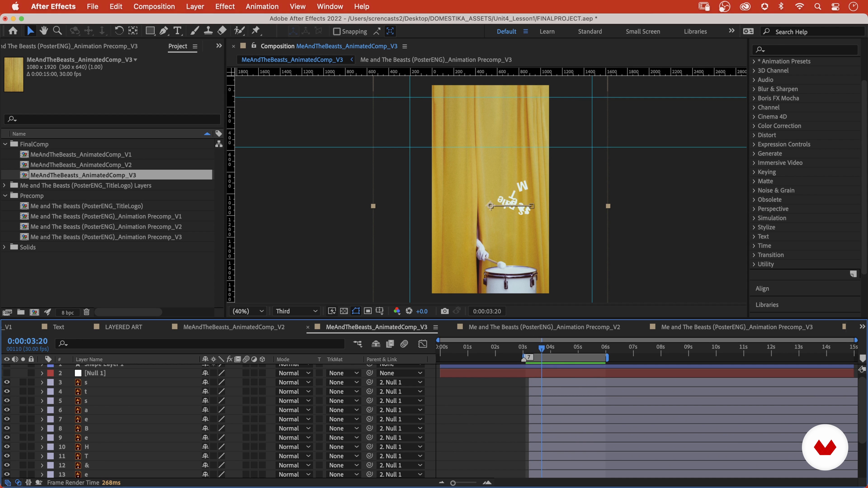
Task: Select the Type (T) tool
Action: point(178,31)
